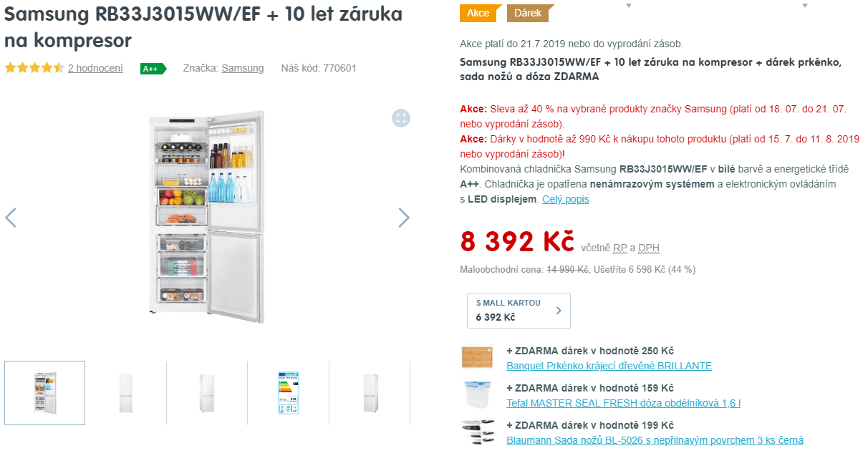
Task: Open Celý popis full description link
Action: (x=566, y=199)
